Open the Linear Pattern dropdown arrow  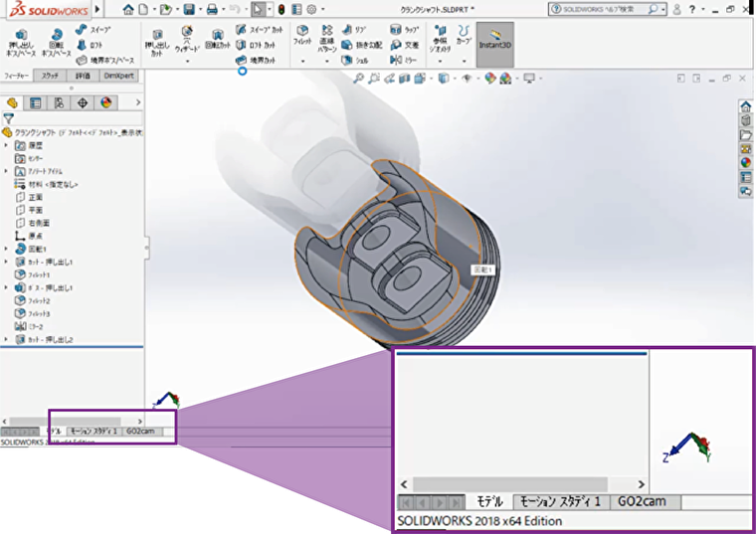(327, 62)
